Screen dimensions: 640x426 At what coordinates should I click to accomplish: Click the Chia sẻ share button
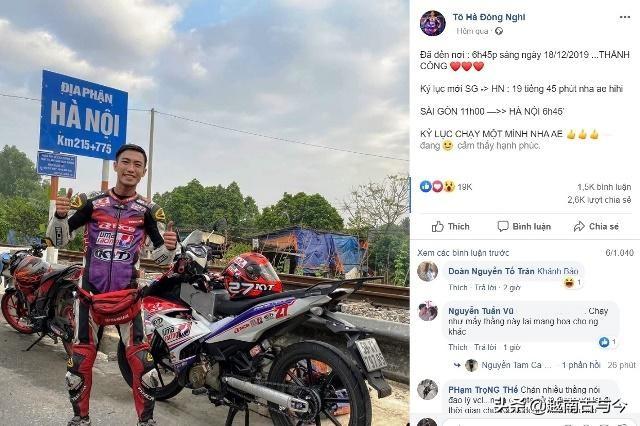point(596,226)
